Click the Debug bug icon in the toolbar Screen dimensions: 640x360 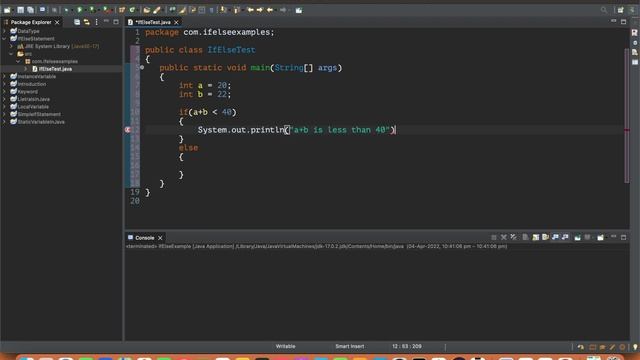click(x=67, y=9)
